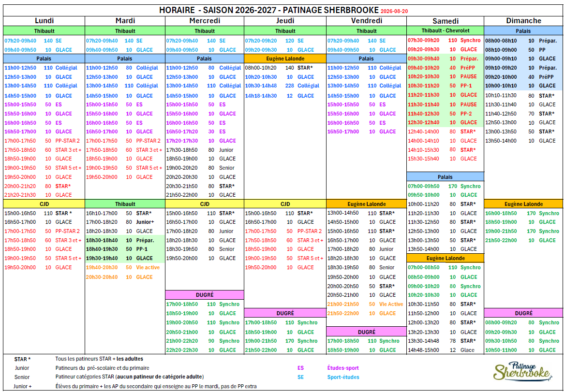Image resolution: width=565 pixels, height=392 pixels.
Task: Click the 'Palais' header under Dimanche
Action: click(523, 31)
